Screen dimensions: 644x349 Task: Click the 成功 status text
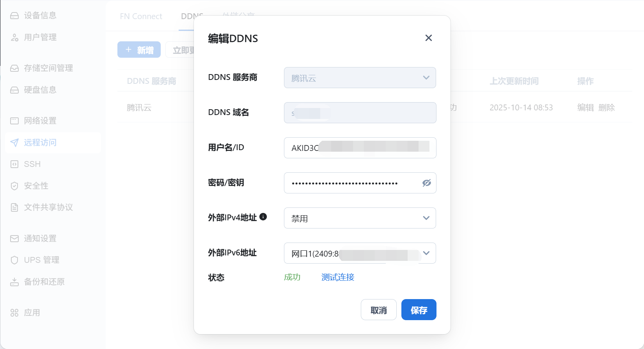click(x=292, y=277)
